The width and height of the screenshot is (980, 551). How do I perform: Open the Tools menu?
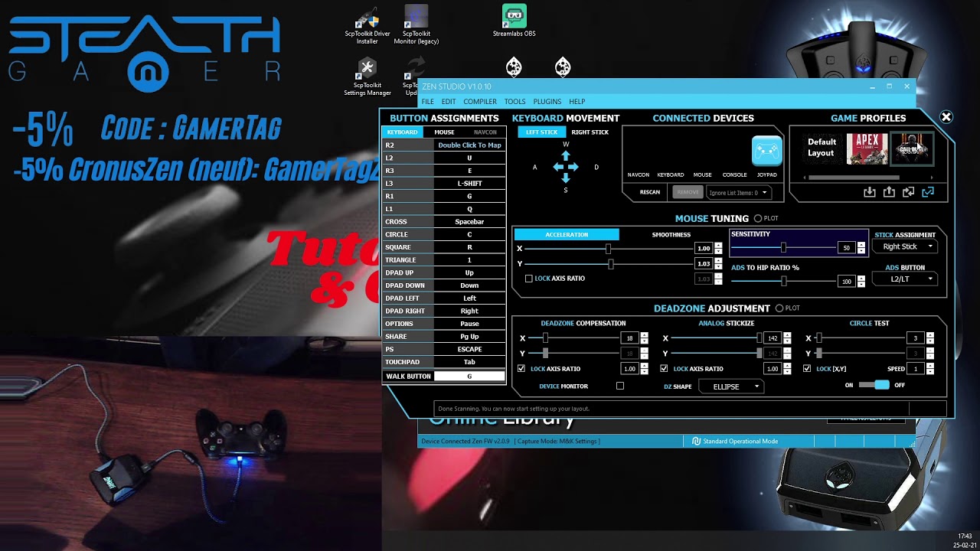(x=514, y=101)
